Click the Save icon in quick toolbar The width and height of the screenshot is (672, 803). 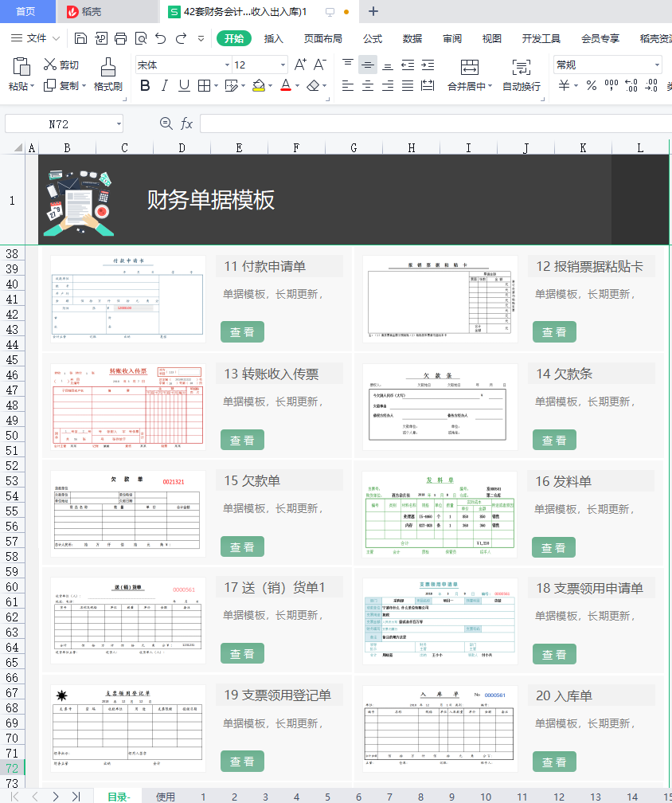(80, 38)
